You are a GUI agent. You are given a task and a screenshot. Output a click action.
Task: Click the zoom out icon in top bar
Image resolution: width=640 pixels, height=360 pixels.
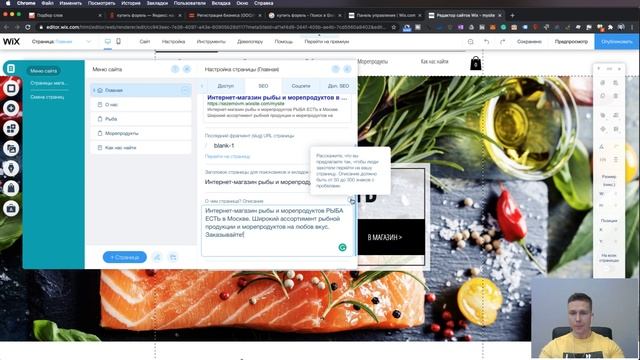471,42
